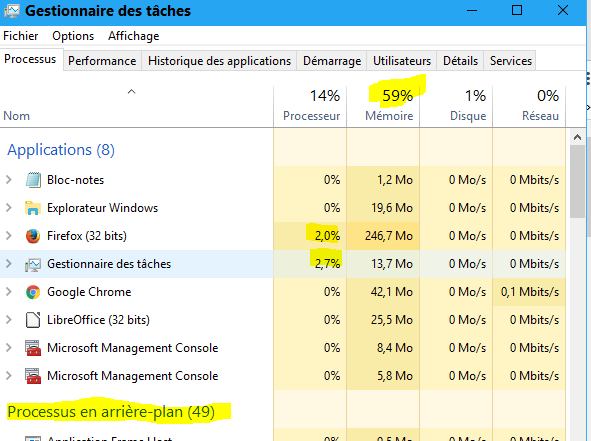
Task: Sort by the Processeur column header
Action: [310, 107]
